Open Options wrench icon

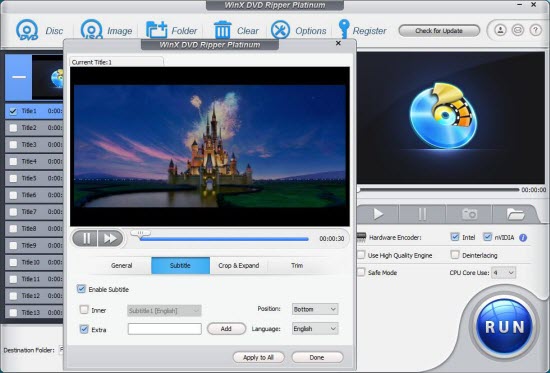click(280, 30)
